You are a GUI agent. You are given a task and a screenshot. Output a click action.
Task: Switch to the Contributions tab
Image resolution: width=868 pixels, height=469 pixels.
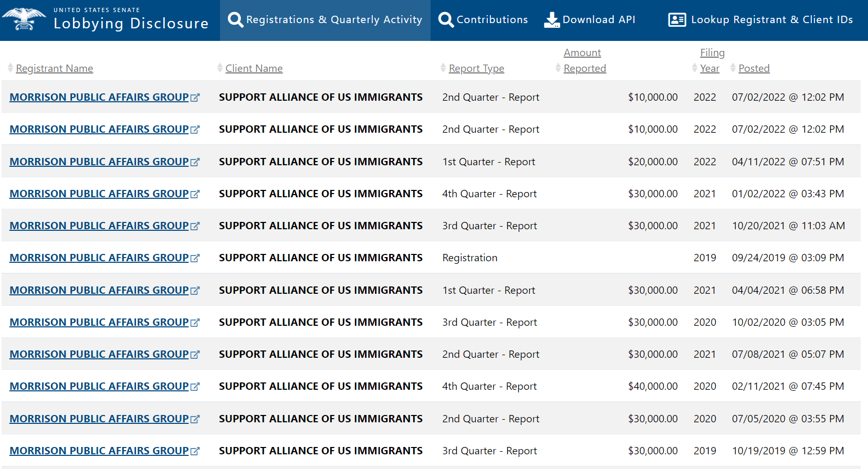point(483,19)
